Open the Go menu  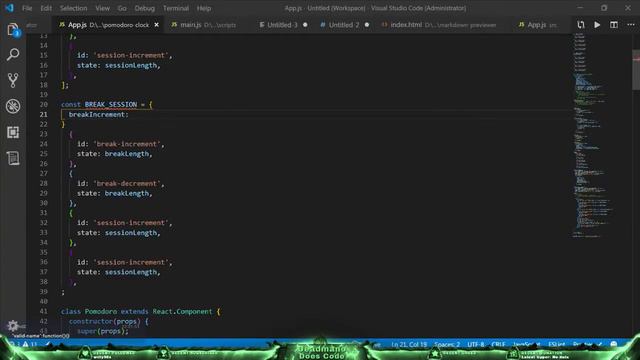pyautogui.click(x=122, y=8)
